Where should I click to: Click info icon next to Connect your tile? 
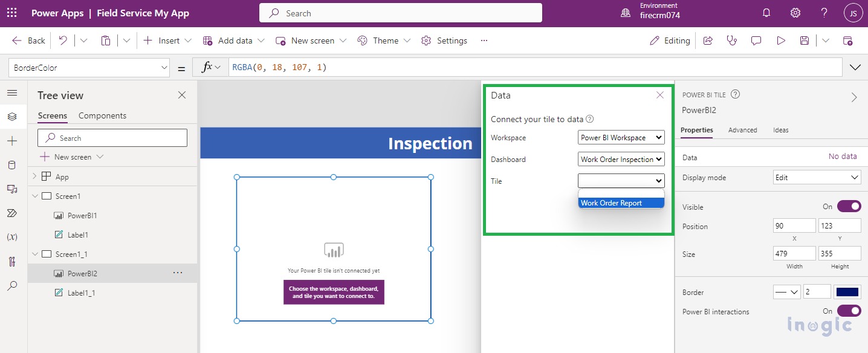tap(590, 119)
